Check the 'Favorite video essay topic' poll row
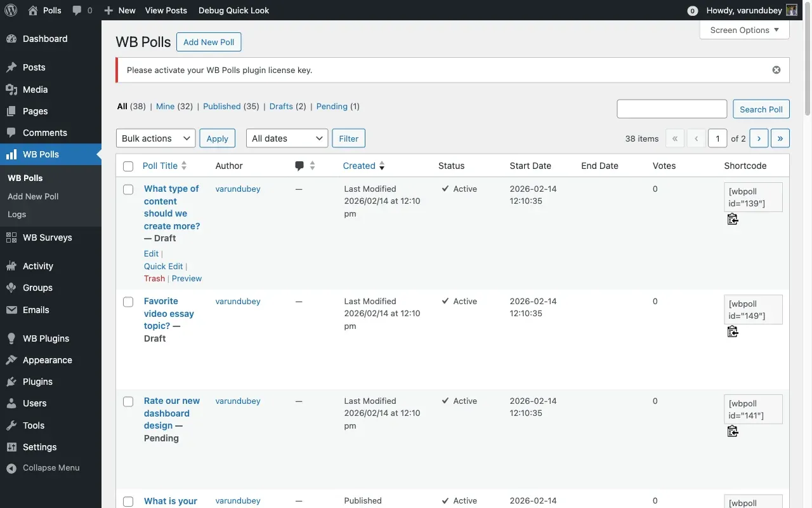 point(128,302)
